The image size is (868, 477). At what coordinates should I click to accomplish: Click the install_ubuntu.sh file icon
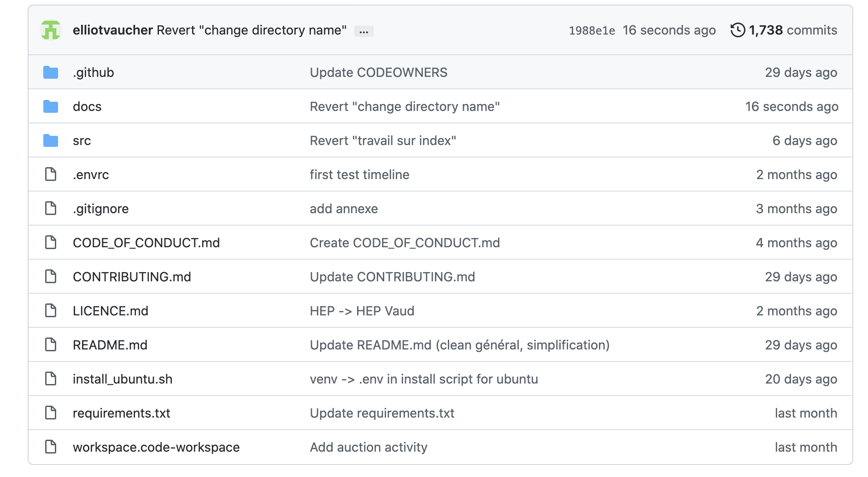[51, 379]
